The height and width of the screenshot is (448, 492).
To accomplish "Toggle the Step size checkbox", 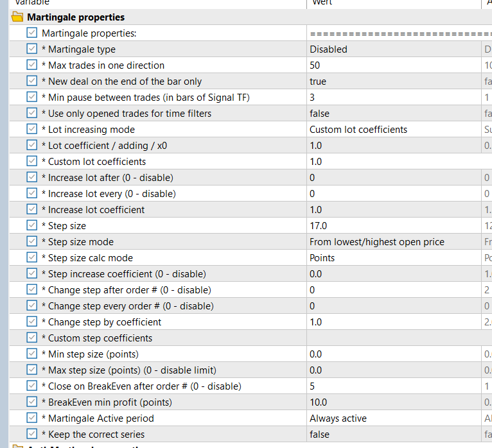I will pyautogui.click(x=32, y=225).
